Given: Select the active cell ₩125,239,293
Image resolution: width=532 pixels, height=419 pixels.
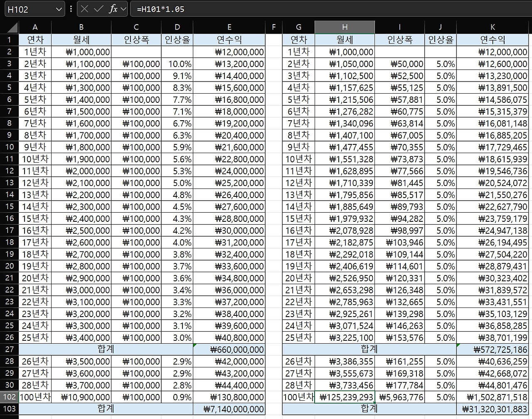Looking at the screenshot, I should point(345,397).
